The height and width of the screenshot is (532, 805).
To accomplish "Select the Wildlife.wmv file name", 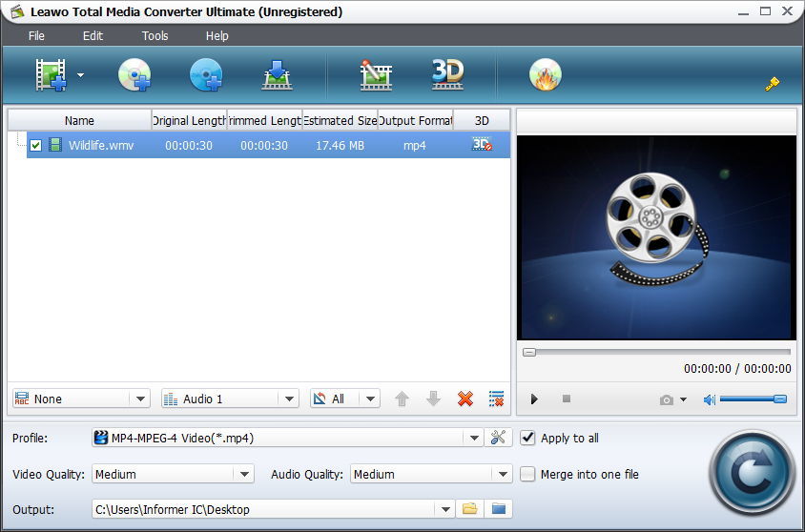I will (101, 145).
